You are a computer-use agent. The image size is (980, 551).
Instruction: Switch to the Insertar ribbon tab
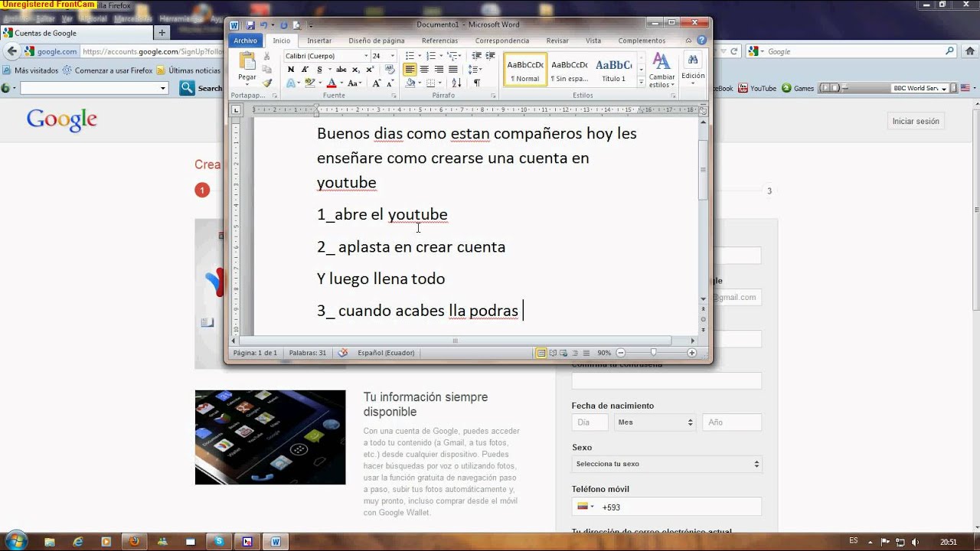pyautogui.click(x=319, y=41)
